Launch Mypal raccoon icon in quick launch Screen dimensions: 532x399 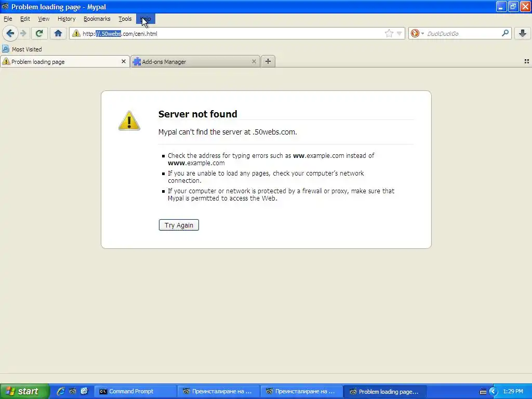coord(73,391)
